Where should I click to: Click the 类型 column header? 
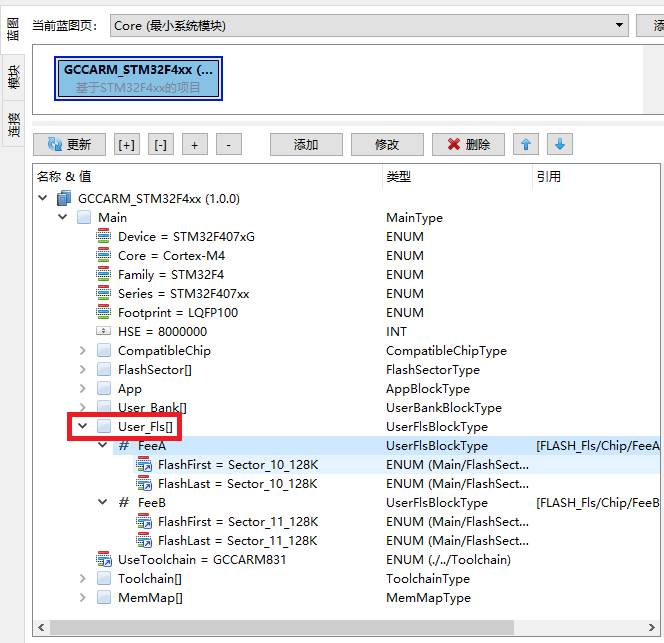[400, 177]
